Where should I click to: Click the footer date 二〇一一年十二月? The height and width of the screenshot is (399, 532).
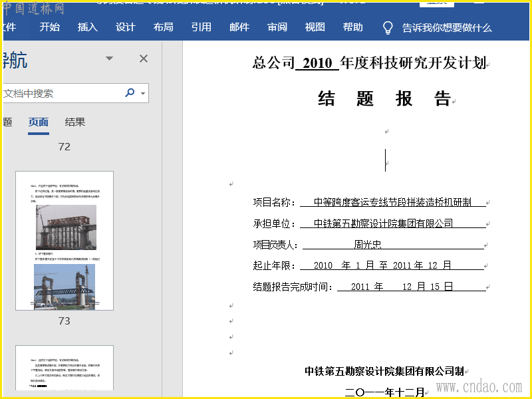tap(384, 392)
